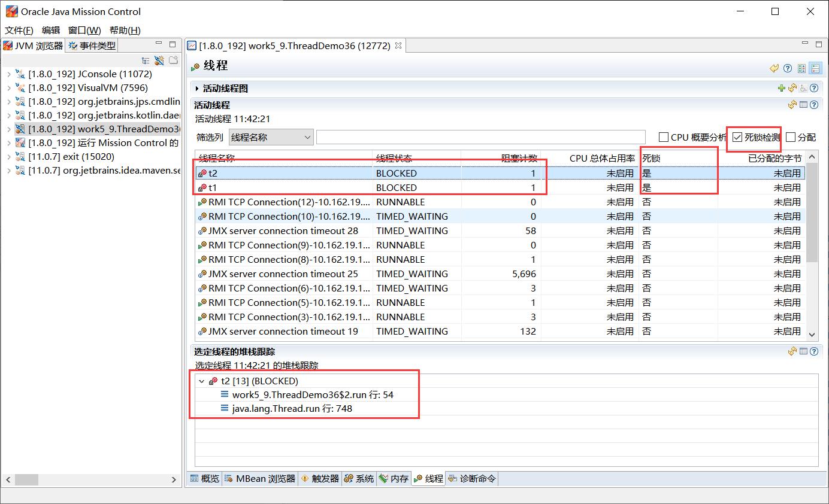829x504 pixels.
Task: Switch to the list layout view icon
Action: (815, 68)
